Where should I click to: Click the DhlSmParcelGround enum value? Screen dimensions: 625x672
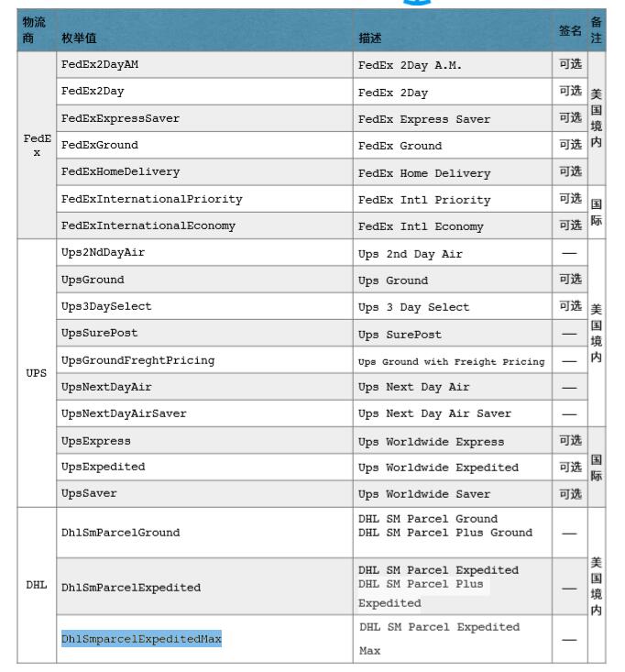120,533
